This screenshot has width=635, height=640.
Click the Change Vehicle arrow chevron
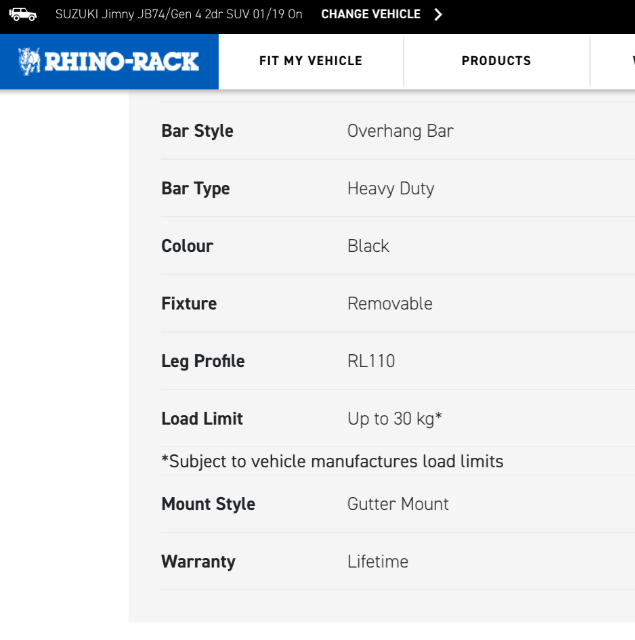click(438, 14)
